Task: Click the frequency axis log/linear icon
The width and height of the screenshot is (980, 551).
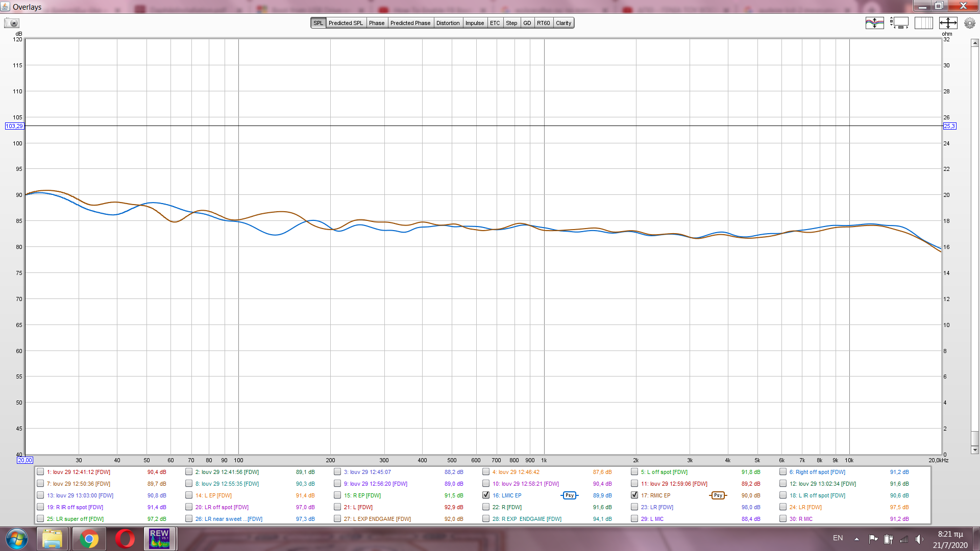Action: click(x=923, y=23)
